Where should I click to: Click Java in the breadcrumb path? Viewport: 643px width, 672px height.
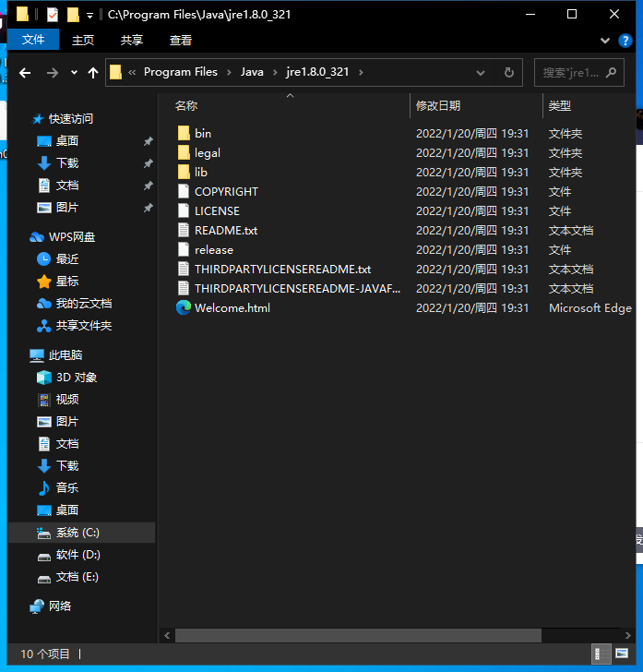(x=252, y=72)
